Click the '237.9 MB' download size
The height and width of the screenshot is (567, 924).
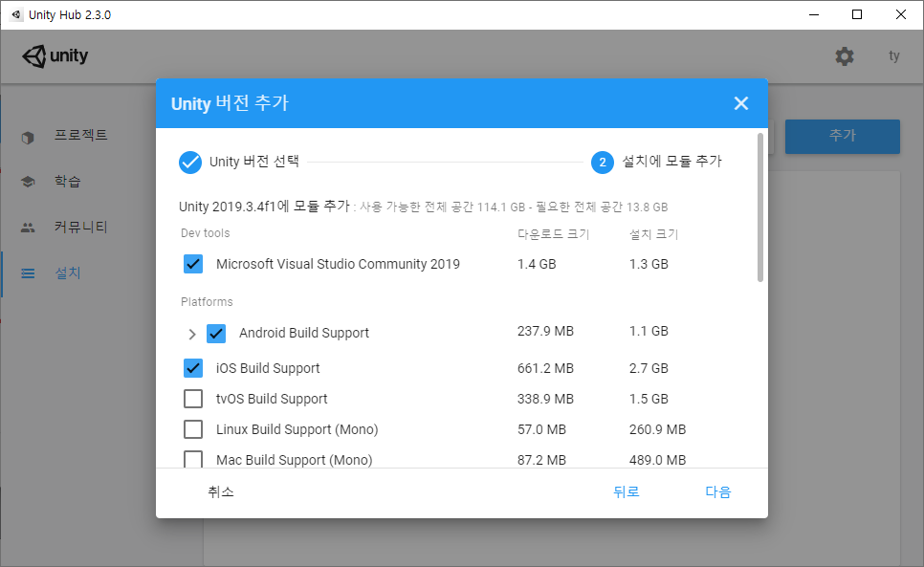545,331
